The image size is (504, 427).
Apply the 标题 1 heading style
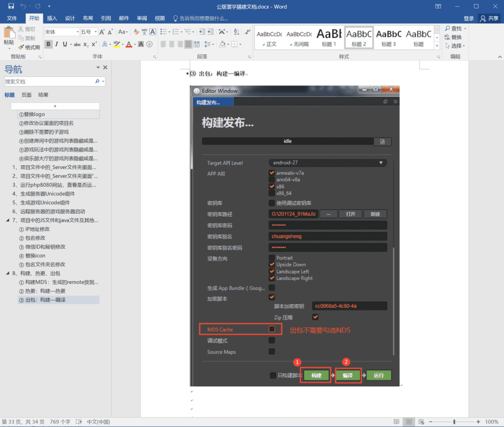coord(328,38)
